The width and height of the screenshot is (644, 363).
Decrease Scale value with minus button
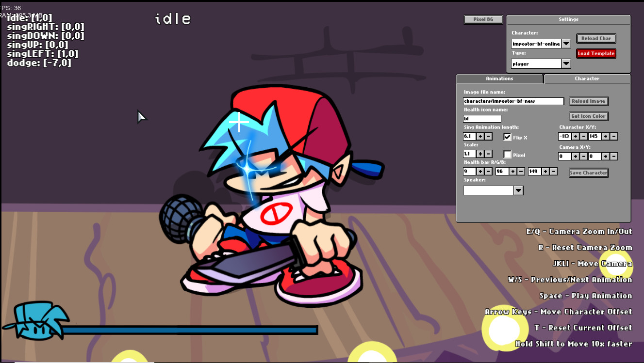coord(488,154)
